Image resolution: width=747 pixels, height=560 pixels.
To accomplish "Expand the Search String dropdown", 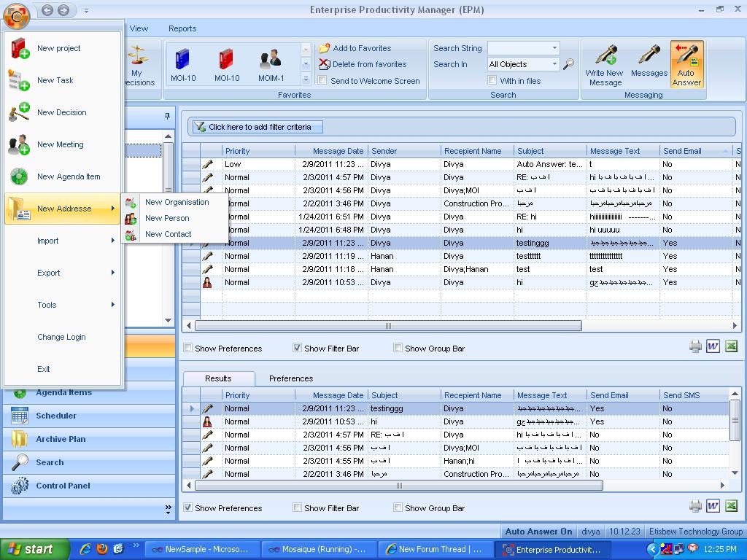I will coord(554,48).
